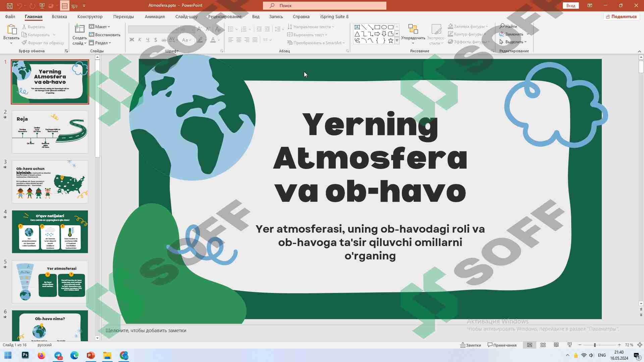Click the search magnifier in the Поиск box

[272, 6]
